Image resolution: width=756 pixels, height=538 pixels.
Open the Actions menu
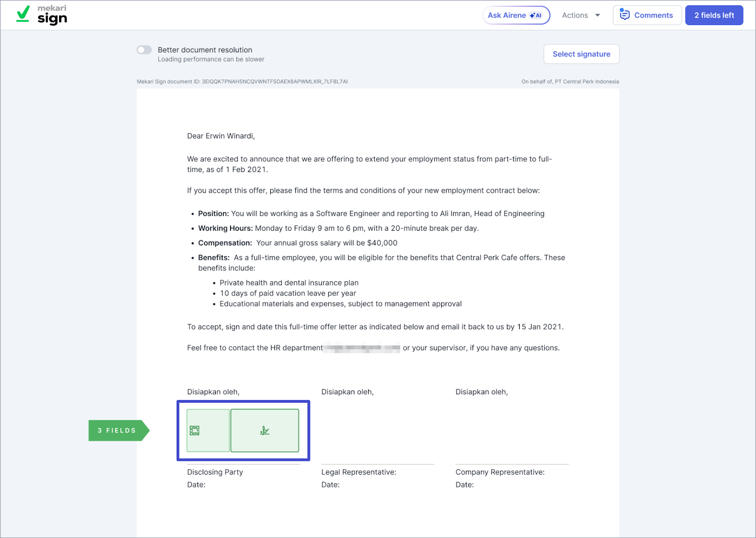[x=575, y=15]
